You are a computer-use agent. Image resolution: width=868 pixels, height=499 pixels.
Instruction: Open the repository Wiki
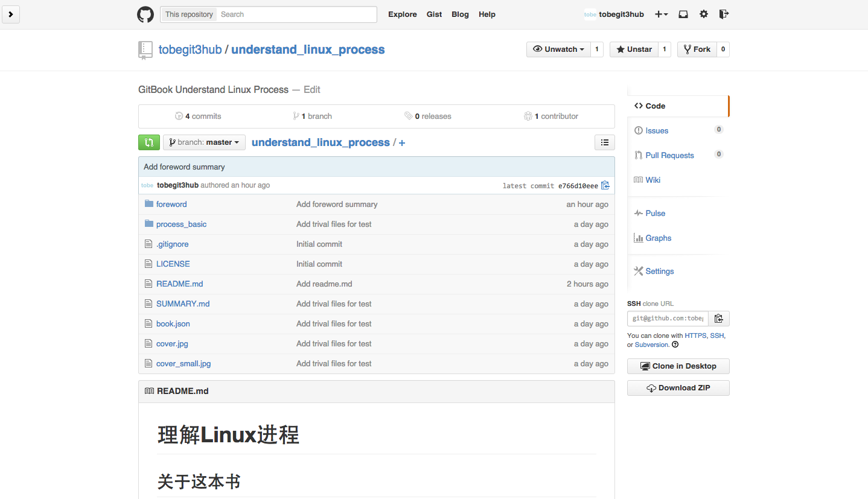[x=653, y=180]
